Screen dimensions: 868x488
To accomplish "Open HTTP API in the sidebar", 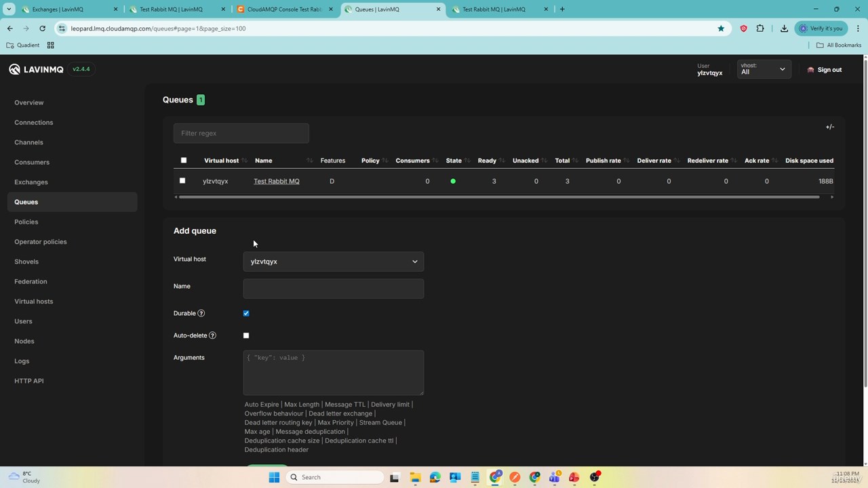I will [x=29, y=381].
